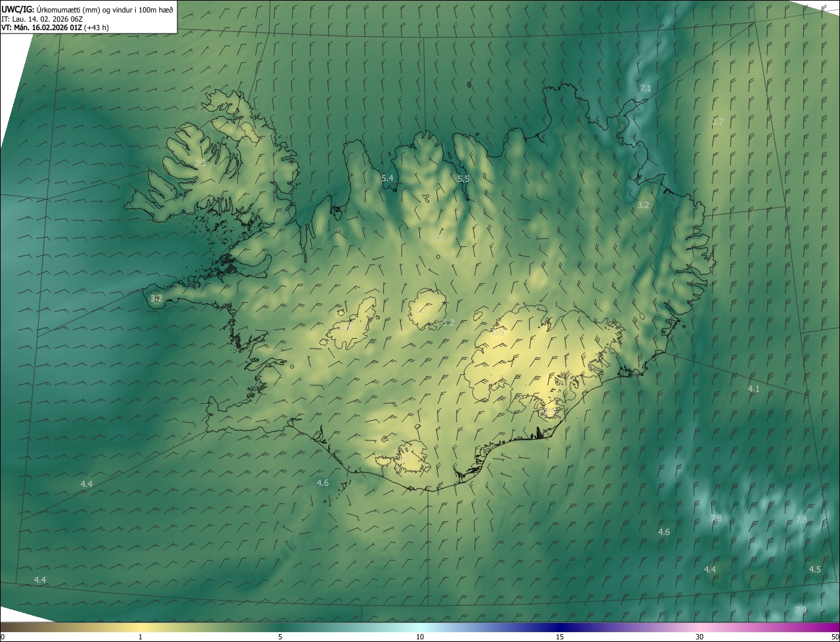Click the 4.1 value label off east coast
The image size is (840, 642).
pyautogui.click(x=753, y=389)
